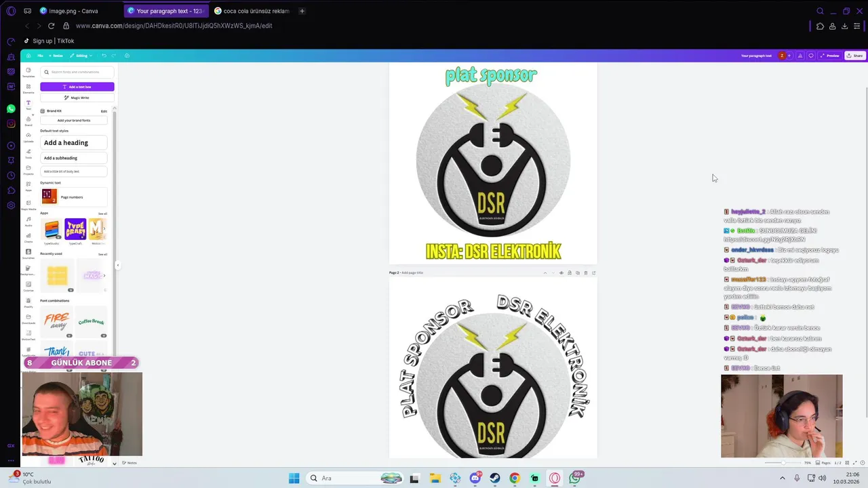Open the Templates panel in Canva sidebar
The width and height of the screenshot is (868, 488).
[28, 72]
